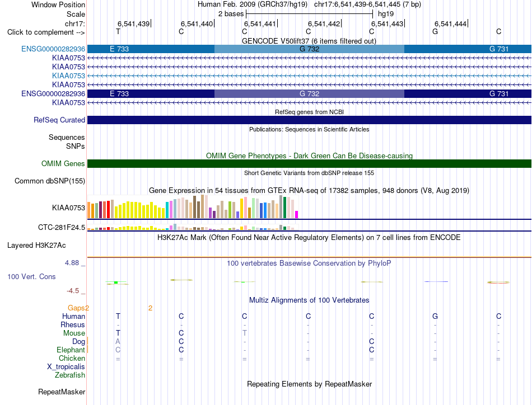
Task: Click the chr17:6,541,439-6,541,445 (7 bp) range
Action: (367, 4)
